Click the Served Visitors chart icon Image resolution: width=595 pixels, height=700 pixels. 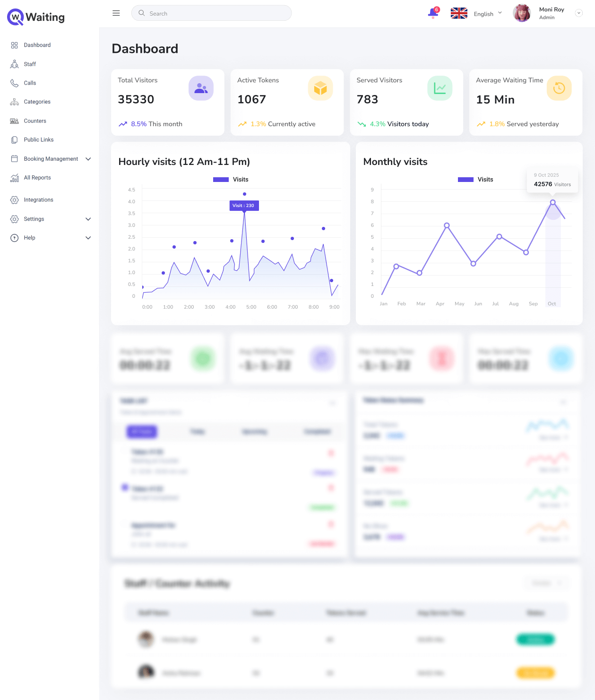pyautogui.click(x=440, y=88)
